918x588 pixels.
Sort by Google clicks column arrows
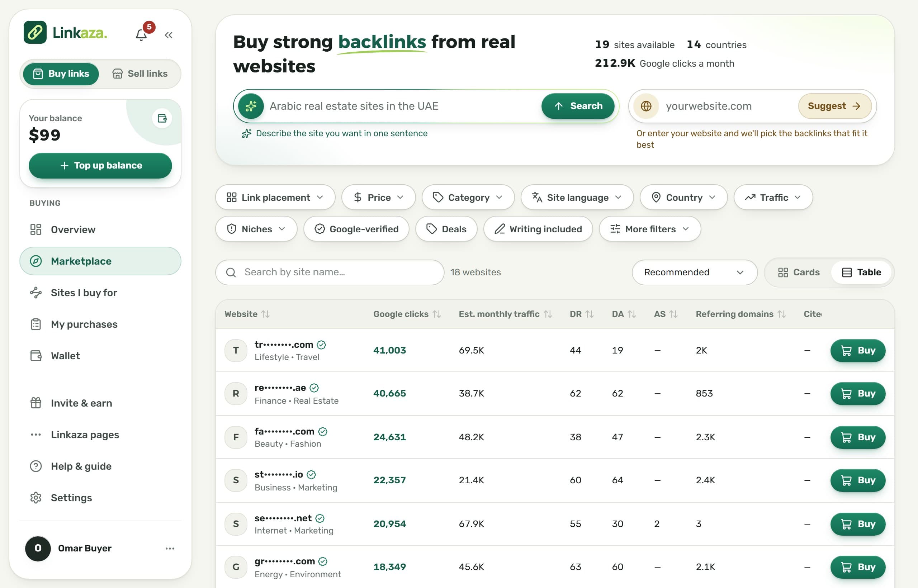click(437, 314)
